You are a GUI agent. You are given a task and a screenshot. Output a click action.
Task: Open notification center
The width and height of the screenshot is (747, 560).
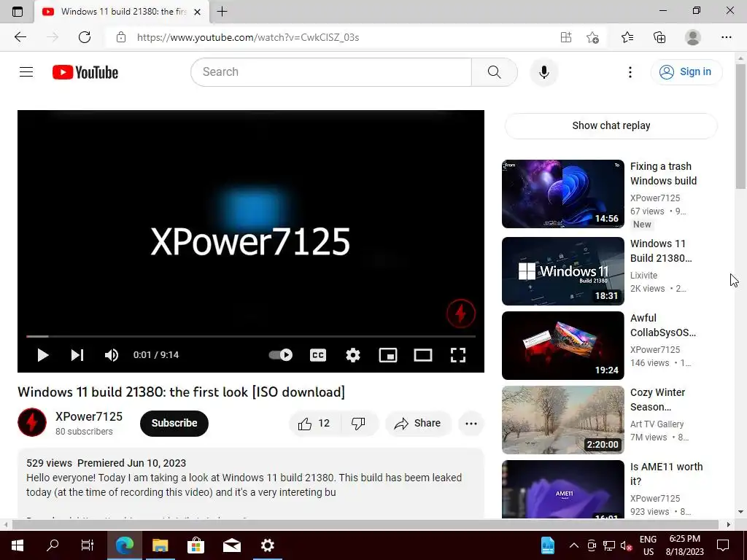723,545
